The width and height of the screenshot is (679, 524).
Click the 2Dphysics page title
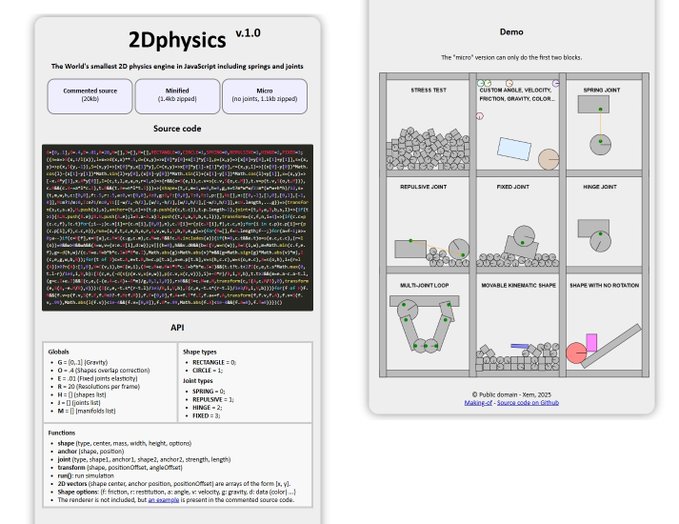click(x=177, y=40)
